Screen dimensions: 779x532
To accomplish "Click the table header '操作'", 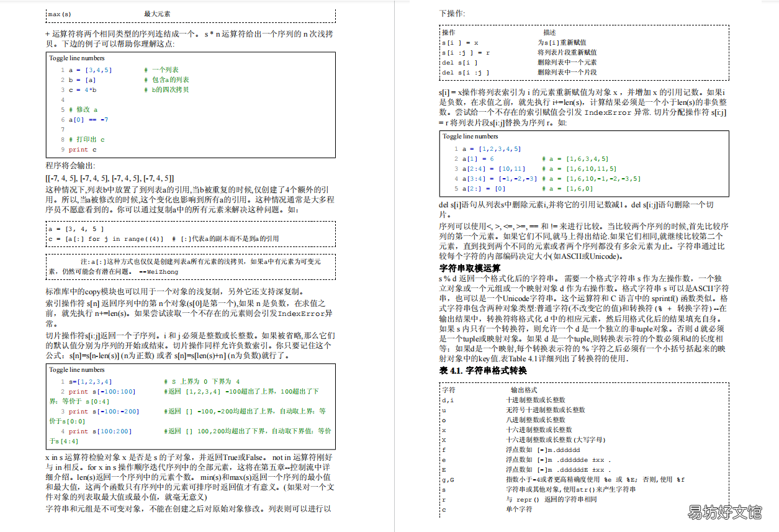I will 448,32.
